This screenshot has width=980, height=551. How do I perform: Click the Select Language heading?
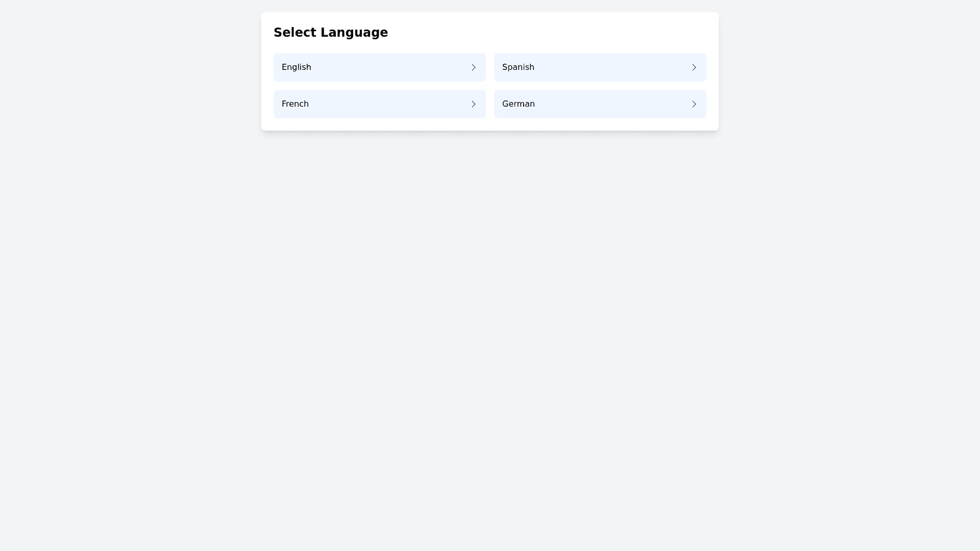[331, 32]
